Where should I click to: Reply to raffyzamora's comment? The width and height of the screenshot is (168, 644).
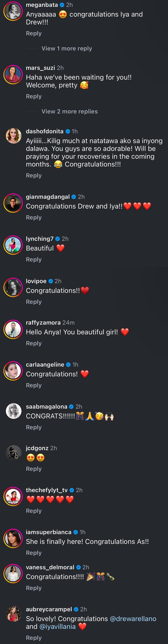click(x=34, y=343)
